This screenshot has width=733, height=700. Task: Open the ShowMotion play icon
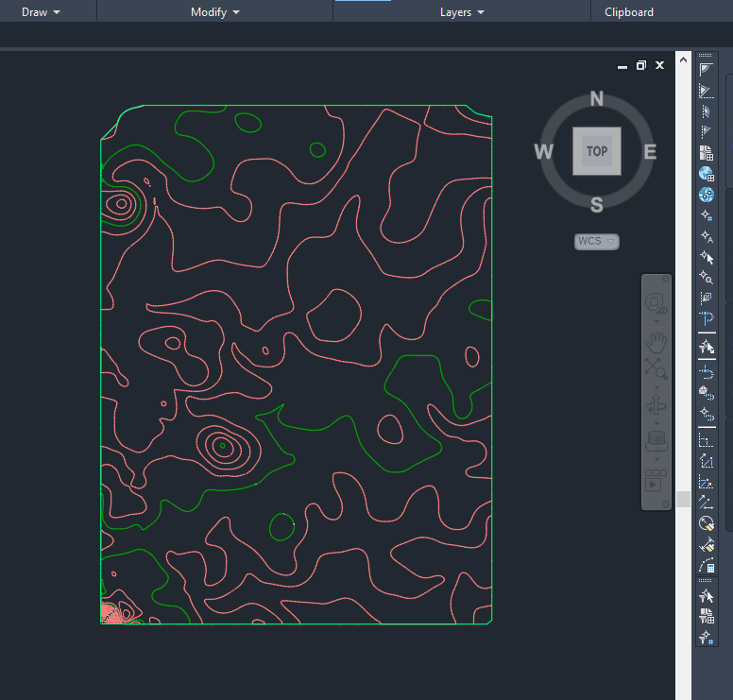click(x=656, y=480)
